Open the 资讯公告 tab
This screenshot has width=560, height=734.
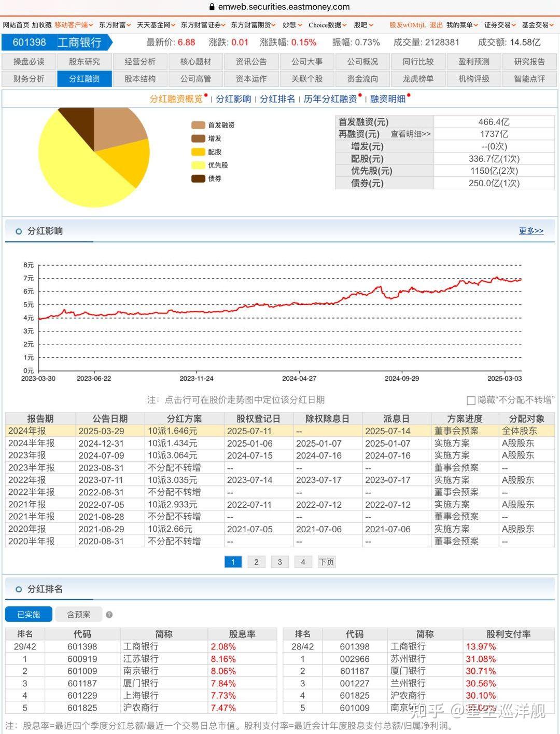pos(251,62)
